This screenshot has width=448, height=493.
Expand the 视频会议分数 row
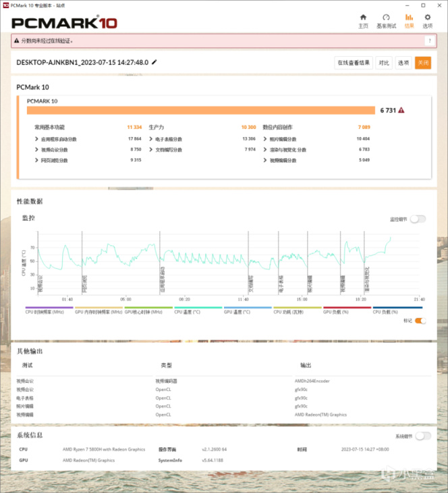(x=36, y=150)
